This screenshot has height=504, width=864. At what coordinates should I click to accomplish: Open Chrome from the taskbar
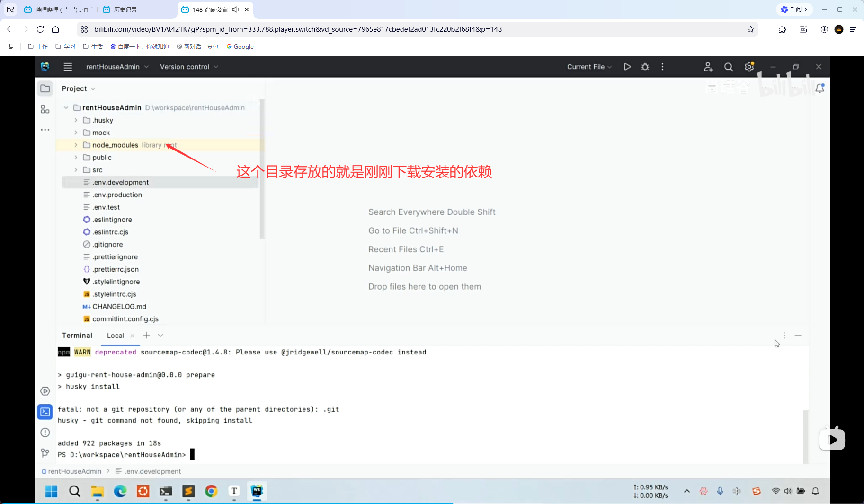point(211,491)
